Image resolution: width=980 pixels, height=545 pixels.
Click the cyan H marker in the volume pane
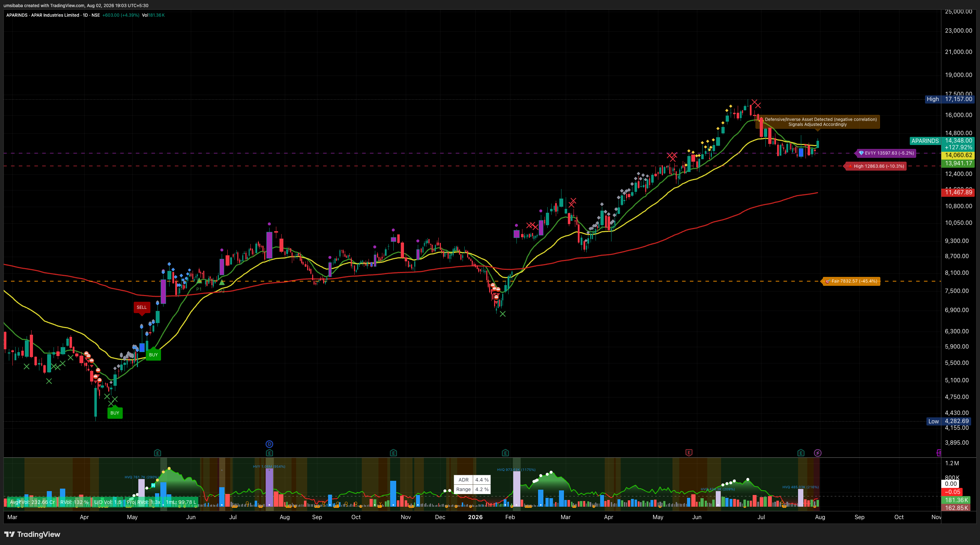[x=153, y=485]
